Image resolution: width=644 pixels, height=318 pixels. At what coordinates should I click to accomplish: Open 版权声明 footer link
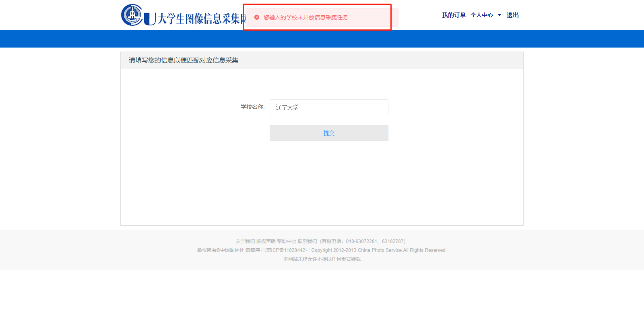tap(266, 241)
